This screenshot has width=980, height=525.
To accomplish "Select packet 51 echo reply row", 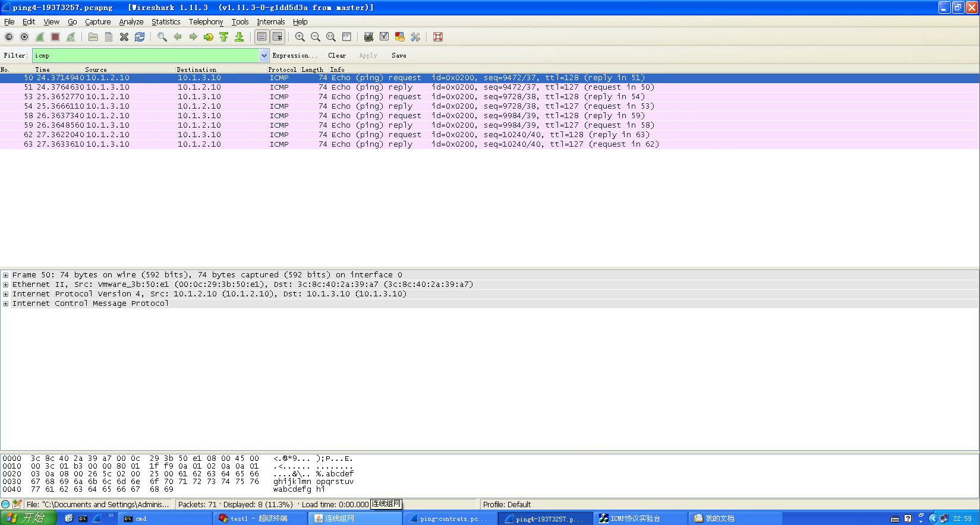I will [490, 87].
